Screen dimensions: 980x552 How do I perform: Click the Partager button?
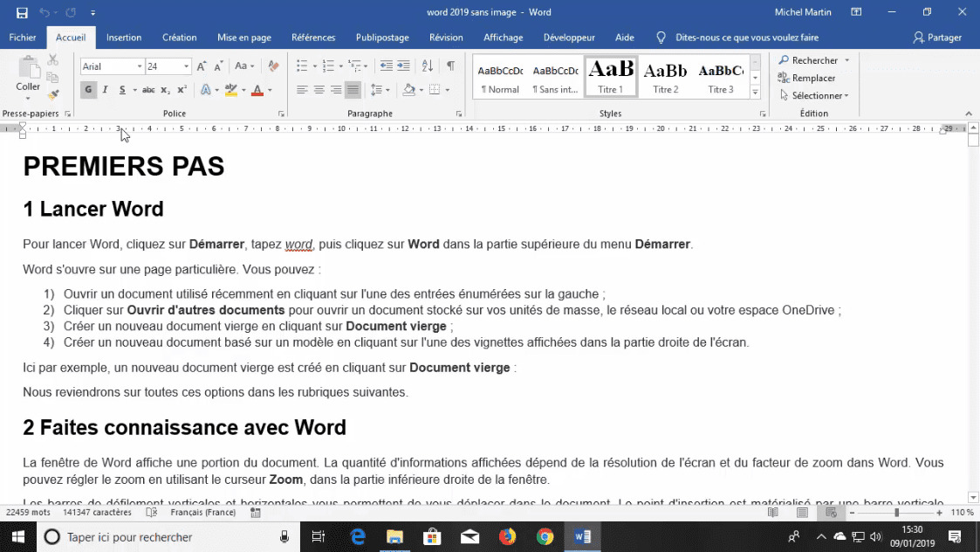click(937, 38)
